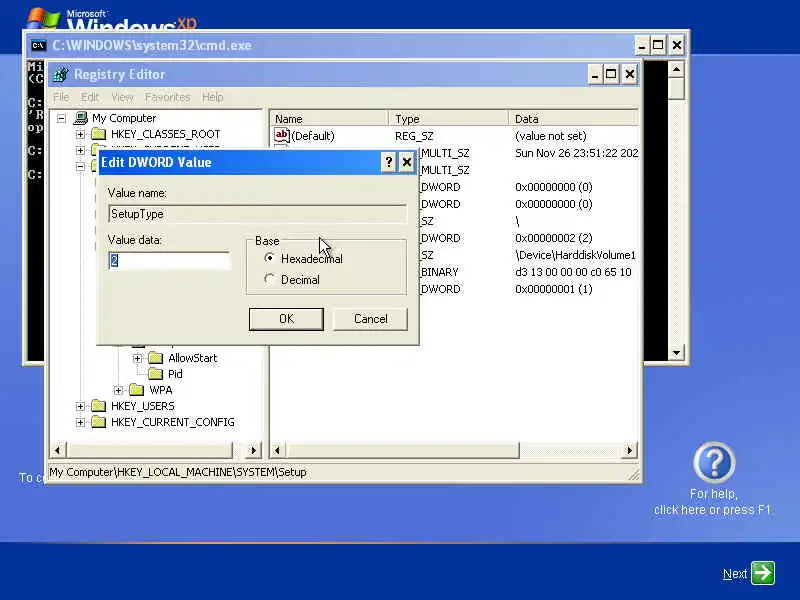Viewport: 800px width, 600px height.
Task: Cancel the Edit DWORD Value dialog
Action: tap(370, 319)
